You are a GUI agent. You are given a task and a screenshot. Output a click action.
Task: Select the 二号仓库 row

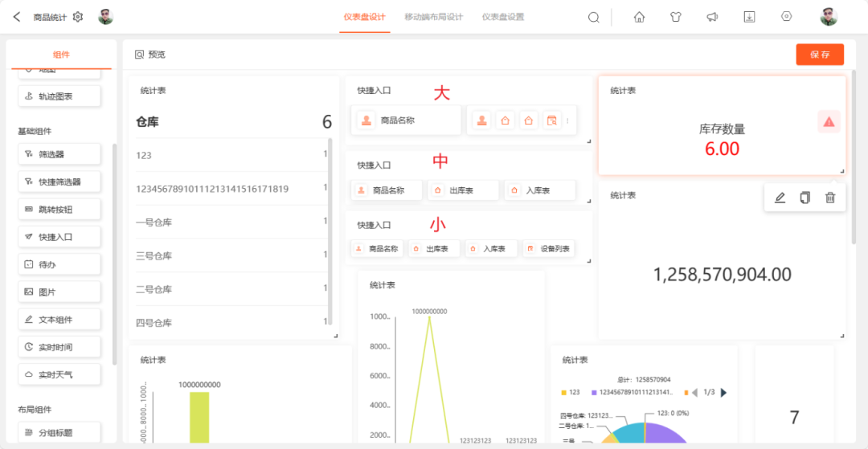click(231, 288)
